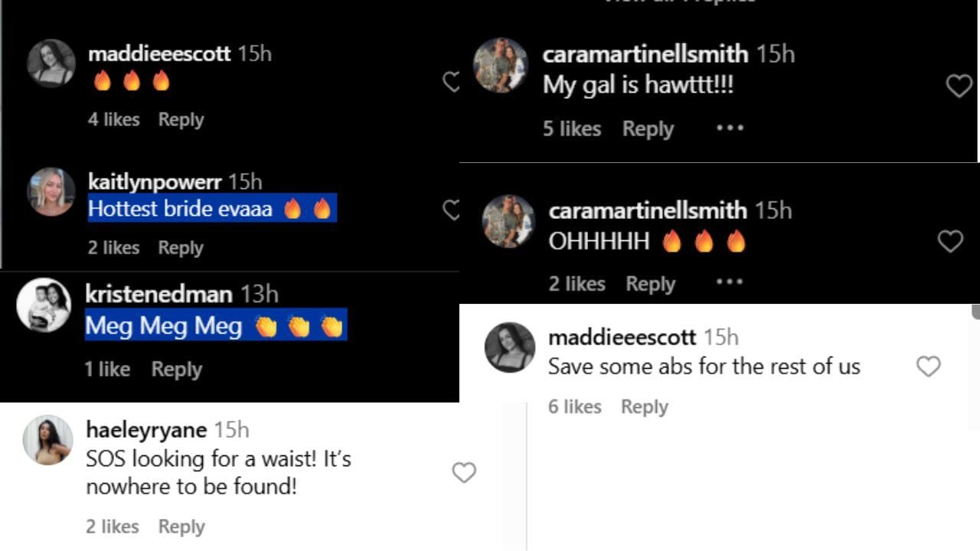Like the 'Save some abs' comment
Viewport: 980px width, 551px height.
(x=929, y=367)
